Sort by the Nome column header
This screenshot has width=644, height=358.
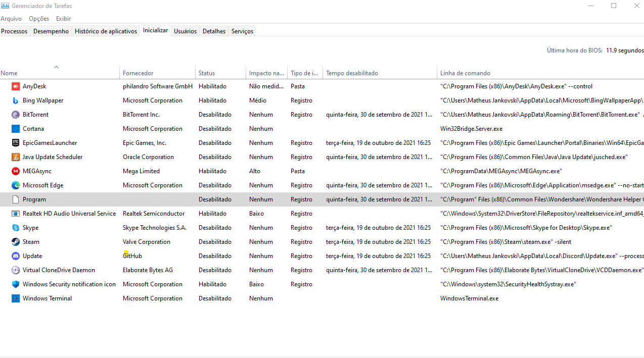[x=60, y=73]
